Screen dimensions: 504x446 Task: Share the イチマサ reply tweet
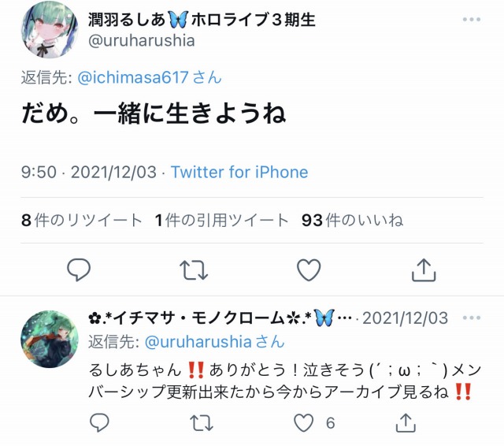[x=406, y=422]
